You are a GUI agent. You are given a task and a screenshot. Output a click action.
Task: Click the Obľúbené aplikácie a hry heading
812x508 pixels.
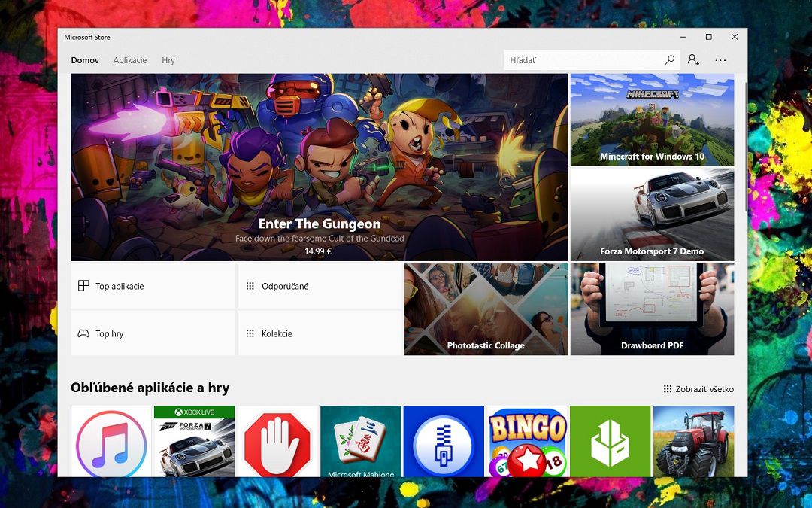[150, 388]
